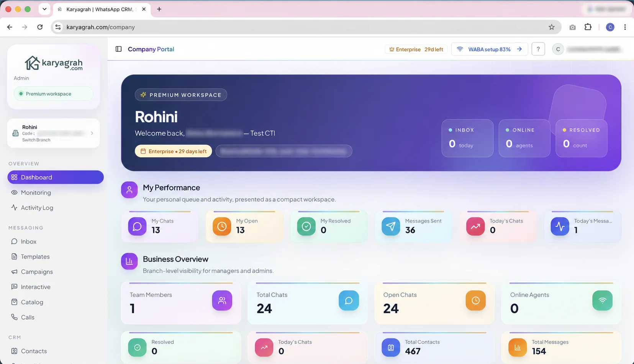Screen dimensions: 634x364
Task: Click the Today's Messages pulse icon
Action: [560, 226]
